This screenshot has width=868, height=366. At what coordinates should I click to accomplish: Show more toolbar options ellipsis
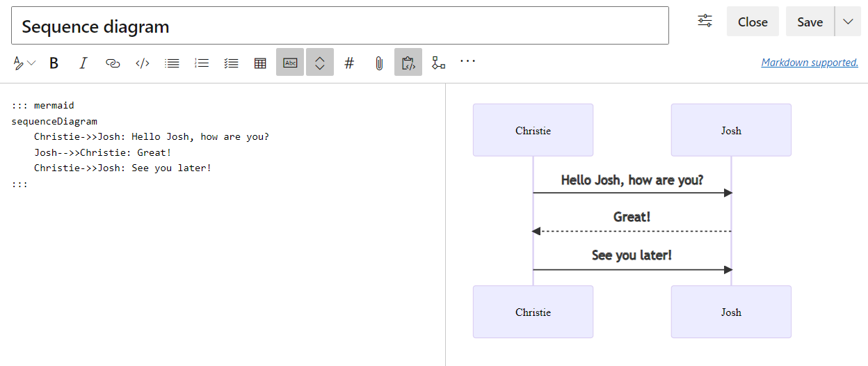click(x=467, y=61)
